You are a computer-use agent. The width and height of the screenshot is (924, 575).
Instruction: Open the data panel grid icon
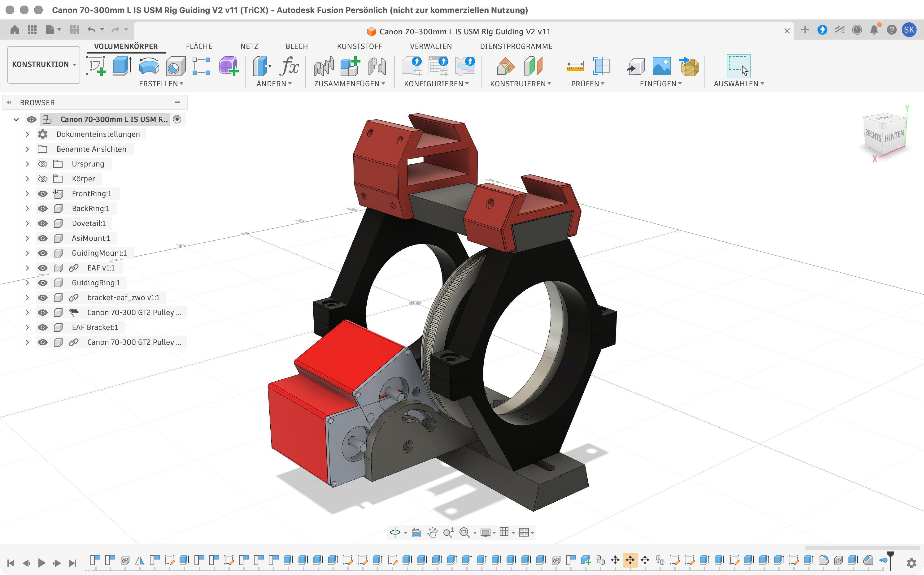pos(32,30)
